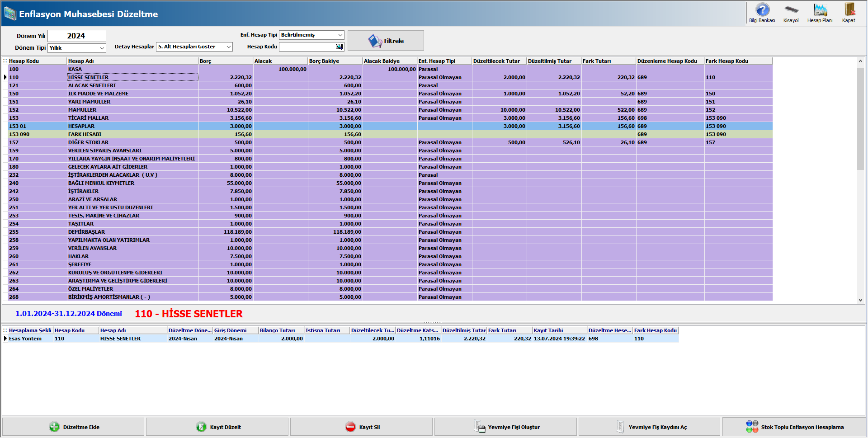Screen dimensions: 868x438
Task: Click the Bilanço Tutarı column header
Action: (281, 330)
